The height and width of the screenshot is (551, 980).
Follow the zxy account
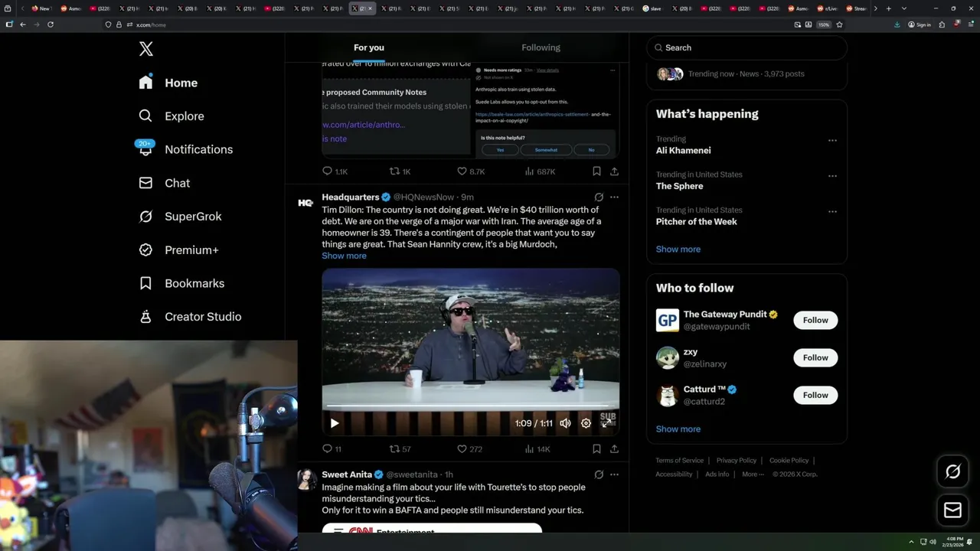tap(815, 357)
